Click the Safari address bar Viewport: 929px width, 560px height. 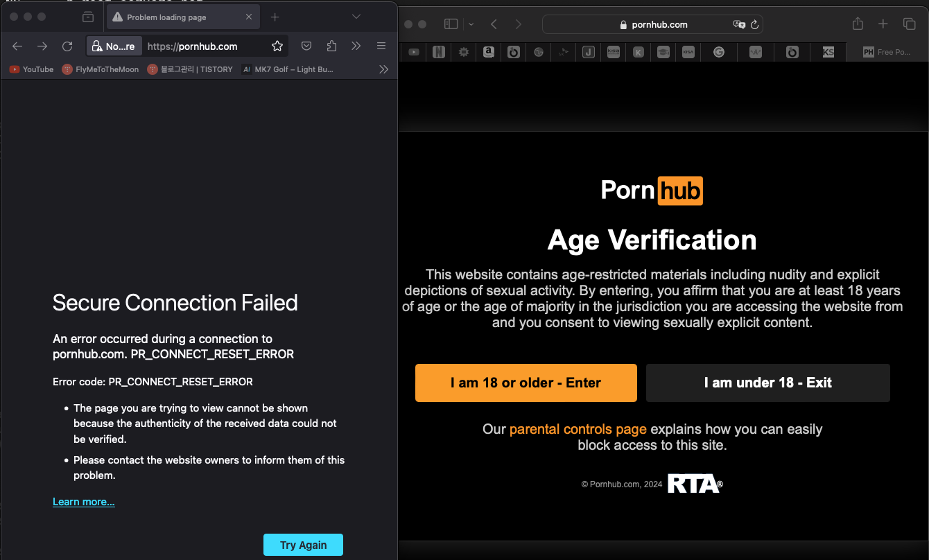pos(652,24)
